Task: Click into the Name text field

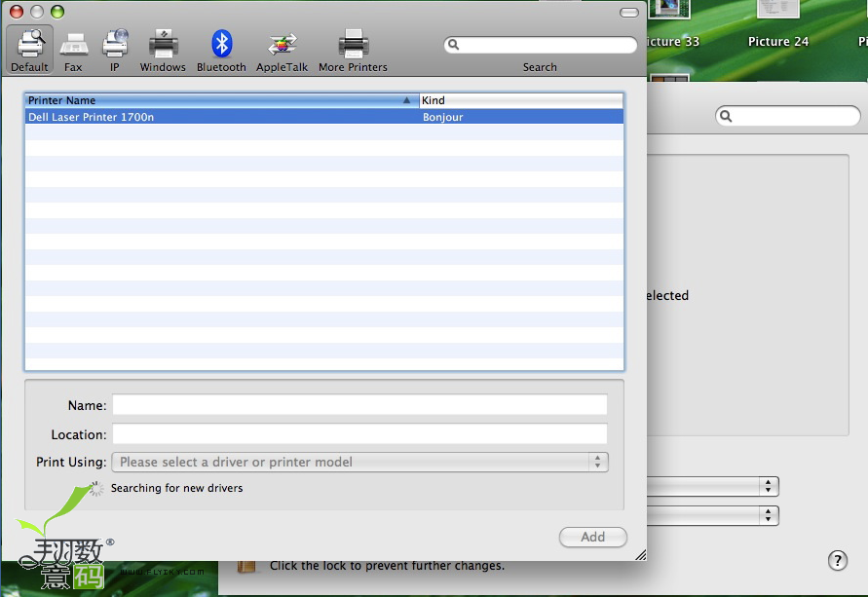Action: (359, 404)
